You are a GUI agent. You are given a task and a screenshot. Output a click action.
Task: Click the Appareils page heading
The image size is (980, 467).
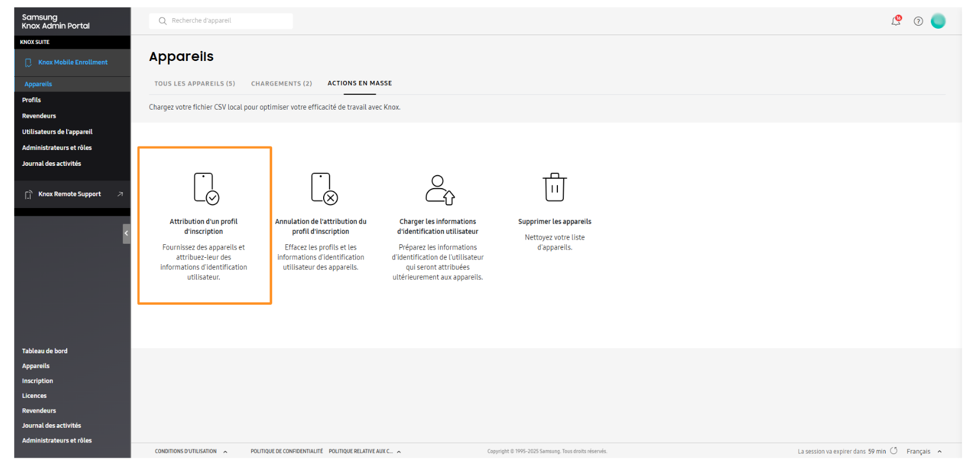click(x=181, y=57)
